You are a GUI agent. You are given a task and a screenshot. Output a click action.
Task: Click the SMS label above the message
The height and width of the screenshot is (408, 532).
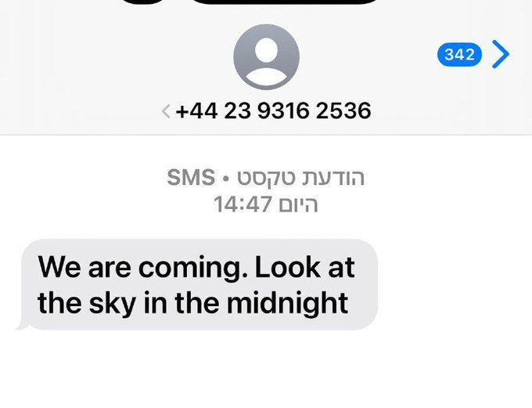click(x=191, y=177)
